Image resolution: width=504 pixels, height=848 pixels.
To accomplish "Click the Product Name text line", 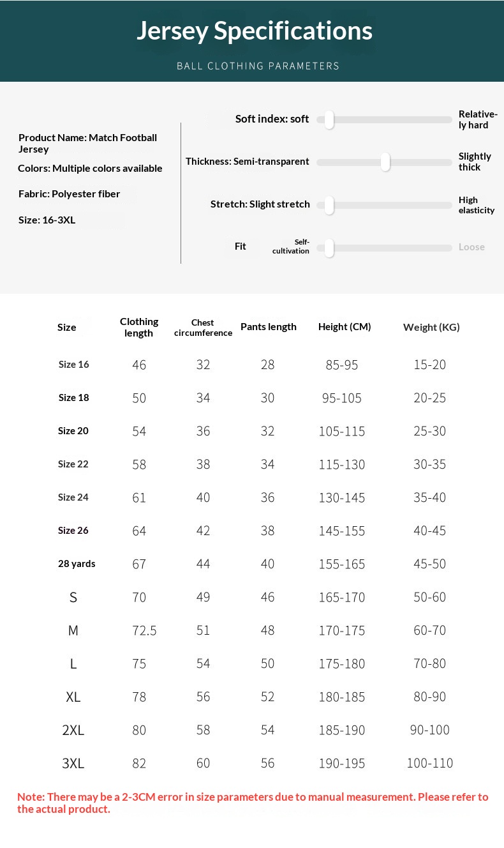I will (x=87, y=143).
